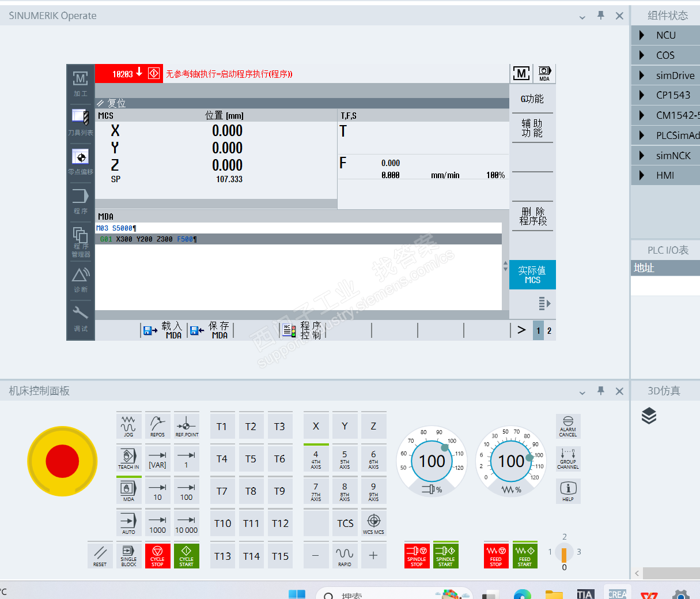Screen dimensions: 700x599
Task: Click RAPID traverse key
Action: (x=345, y=556)
